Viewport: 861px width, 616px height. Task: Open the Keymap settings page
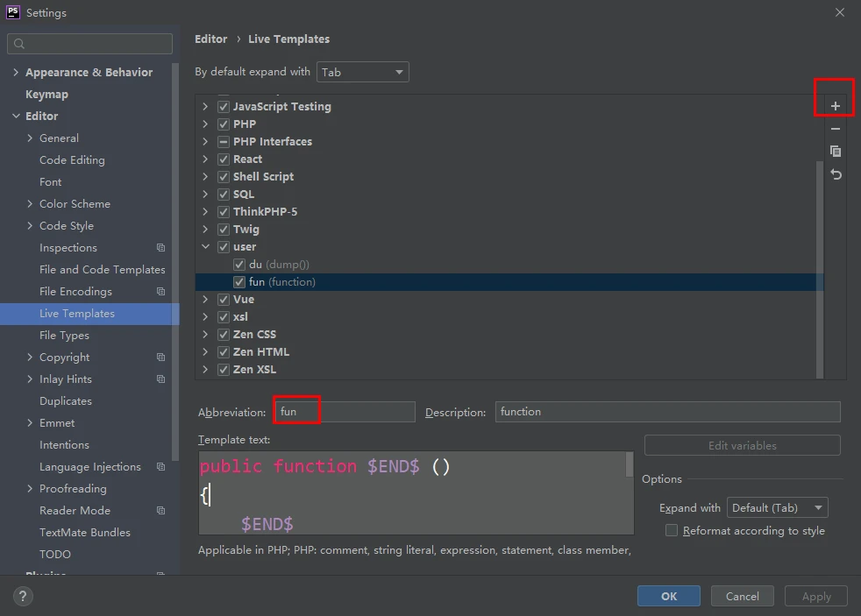tap(46, 95)
